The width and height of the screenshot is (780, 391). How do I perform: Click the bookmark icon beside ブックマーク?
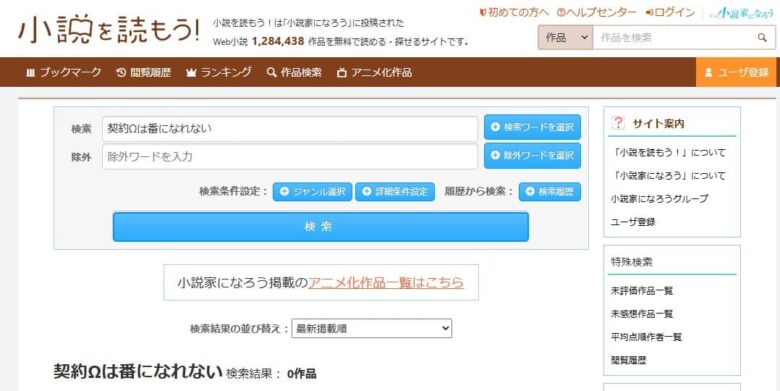click(31, 73)
